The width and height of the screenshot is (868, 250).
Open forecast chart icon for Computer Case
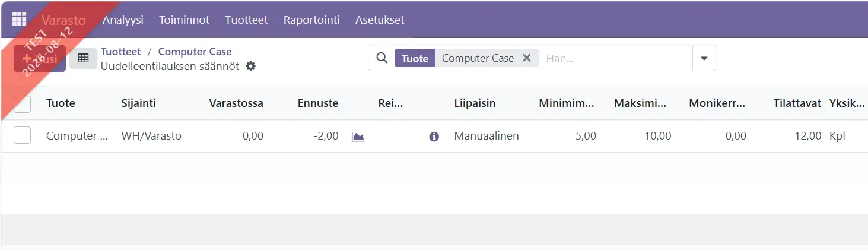point(358,137)
